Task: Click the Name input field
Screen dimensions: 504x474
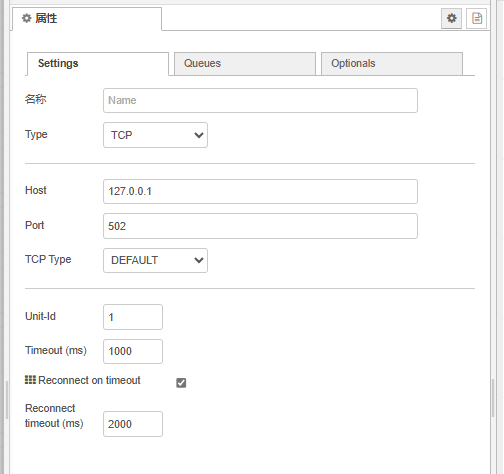Action: 260,100
